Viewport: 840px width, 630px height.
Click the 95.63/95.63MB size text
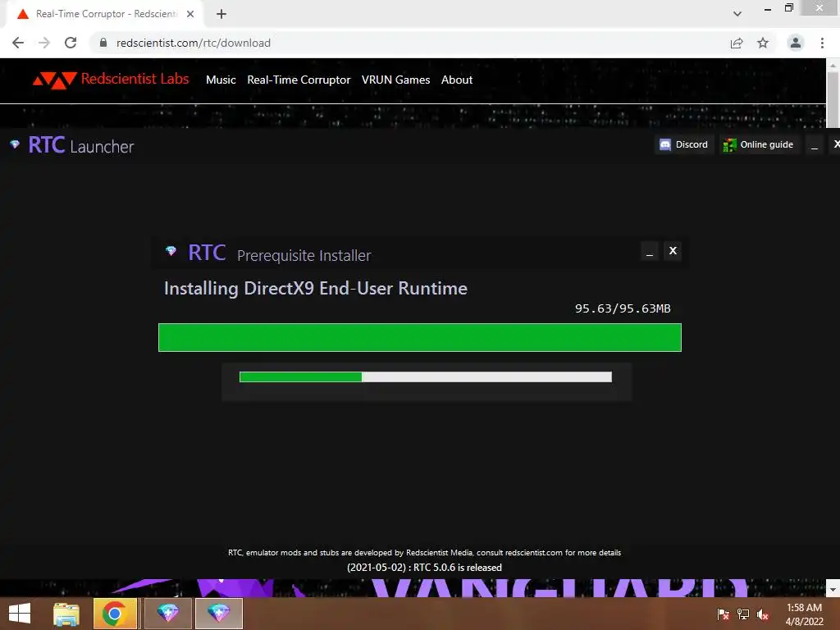click(x=623, y=308)
